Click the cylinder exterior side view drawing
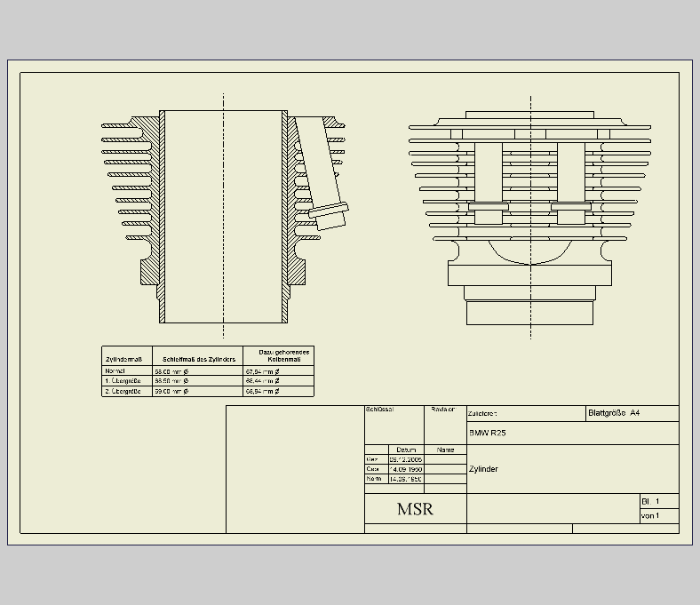Screen dimensions: 700x605 coord(530,218)
